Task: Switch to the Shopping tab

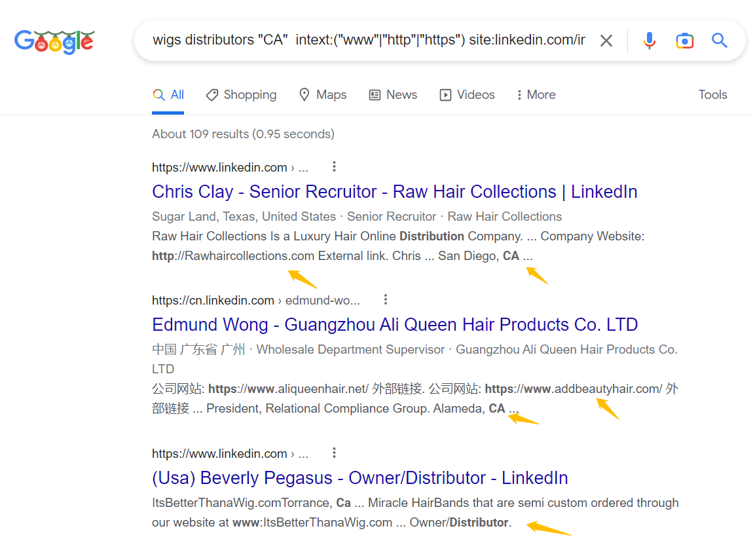Action: click(x=241, y=94)
